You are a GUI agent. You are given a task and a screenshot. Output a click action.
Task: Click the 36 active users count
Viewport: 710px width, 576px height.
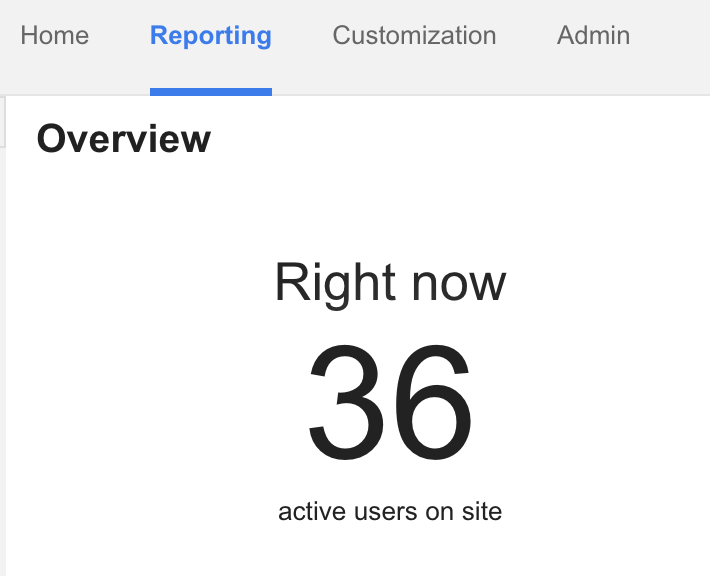pyautogui.click(x=390, y=400)
